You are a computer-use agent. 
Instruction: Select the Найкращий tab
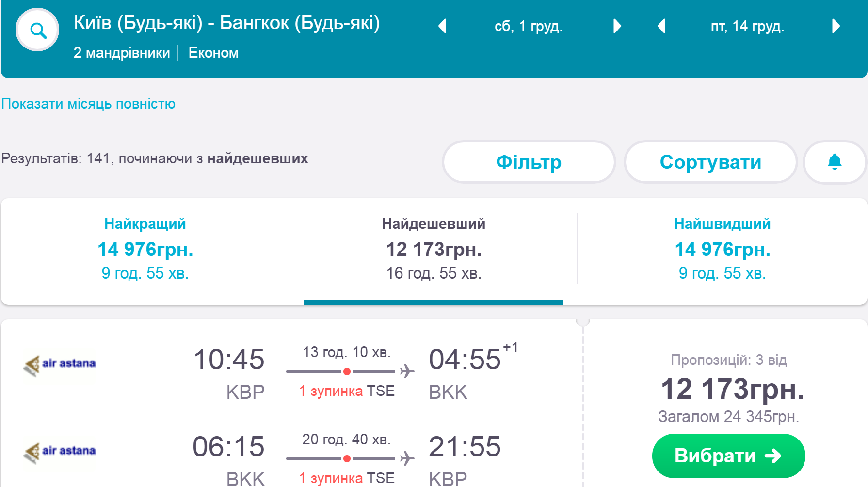pyautogui.click(x=145, y=249)
